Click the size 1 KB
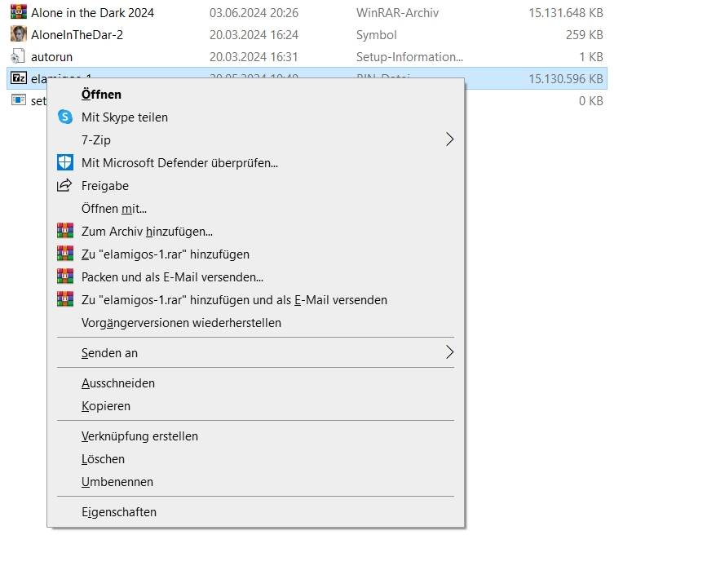Viewport: 707px width, 588px height. pos(591,57)
